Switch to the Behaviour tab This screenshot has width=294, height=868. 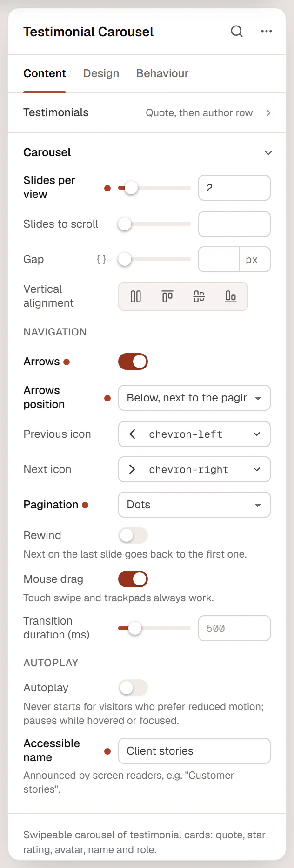[x=162, y=73]
